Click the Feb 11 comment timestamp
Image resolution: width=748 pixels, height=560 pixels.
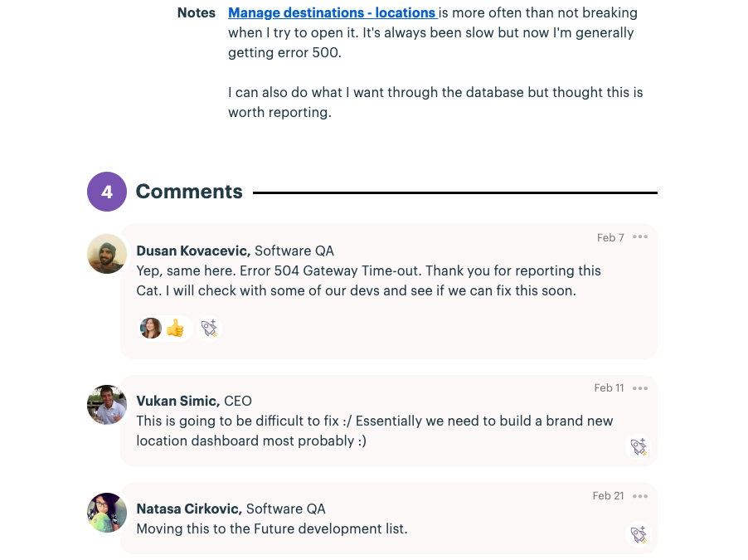coord(609,387)
